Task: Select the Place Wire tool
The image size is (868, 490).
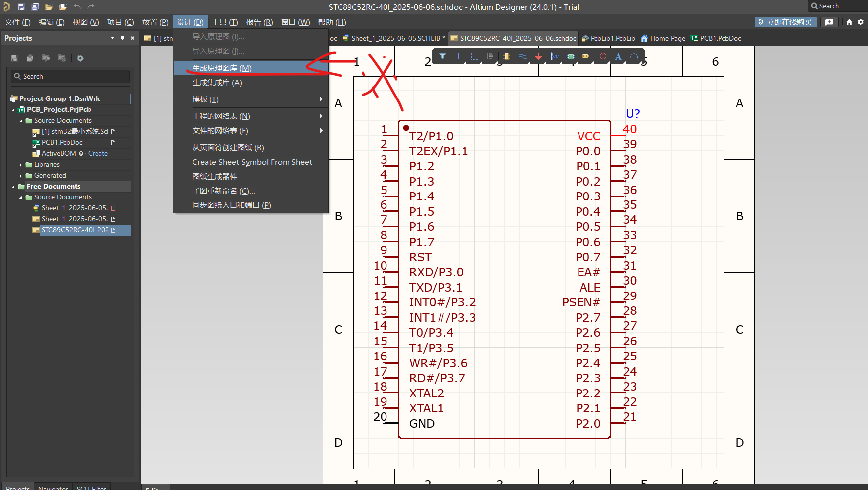Action: pos(522,56)
